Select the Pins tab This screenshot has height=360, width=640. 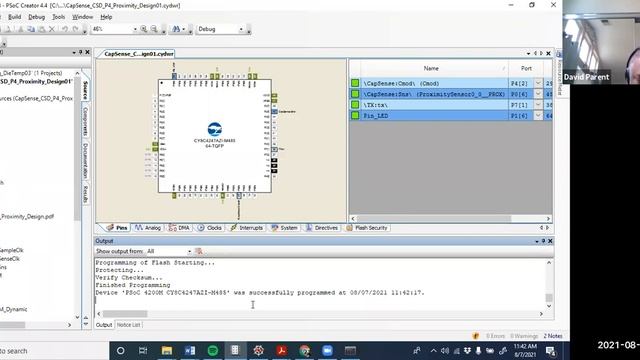pyautogui.click(x=117, y=228)
